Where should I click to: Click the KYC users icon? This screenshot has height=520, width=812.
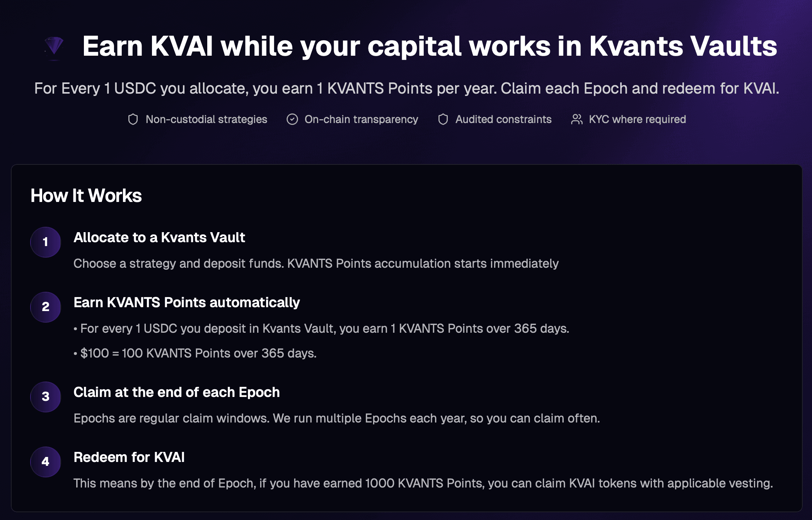point(577,119)
